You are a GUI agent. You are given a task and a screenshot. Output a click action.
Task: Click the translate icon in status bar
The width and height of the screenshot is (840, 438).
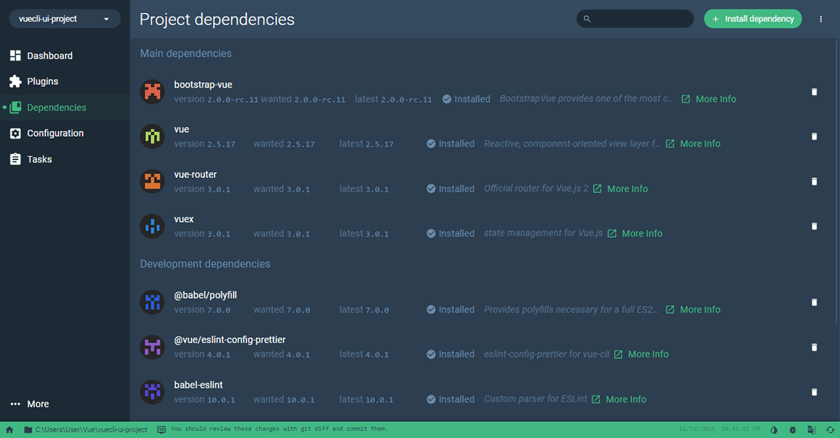pos(812,429)
